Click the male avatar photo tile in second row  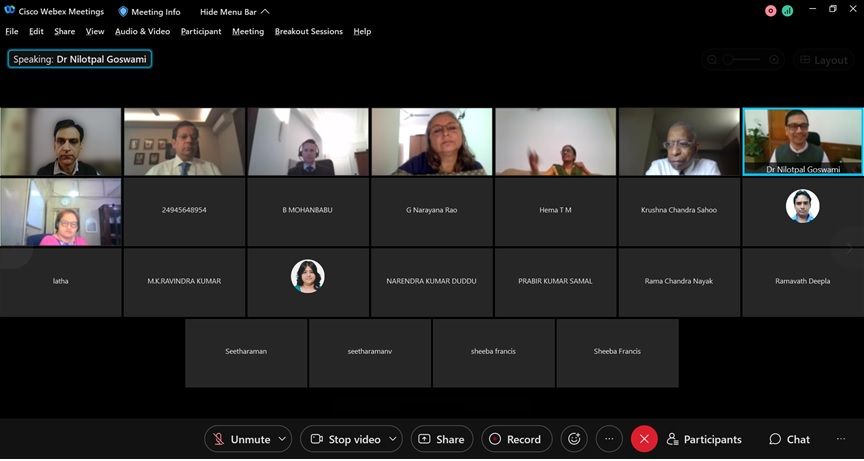click(803, 212)
